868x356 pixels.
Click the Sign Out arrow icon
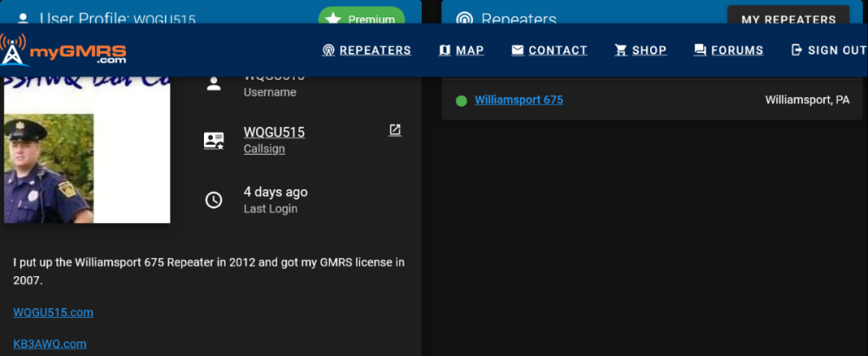click(797, 50)
